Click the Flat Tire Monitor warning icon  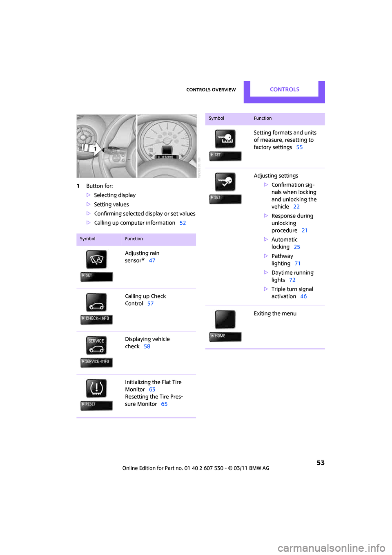coord(96,388)
